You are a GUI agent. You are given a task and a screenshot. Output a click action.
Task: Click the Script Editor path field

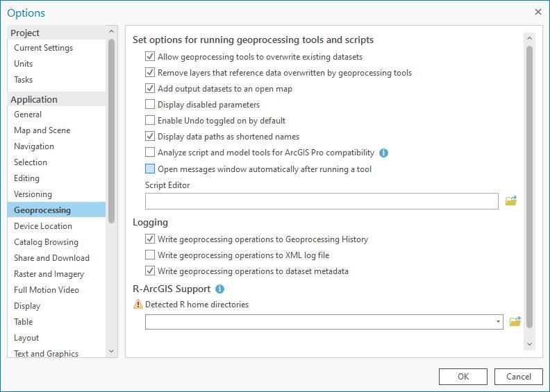click(322, 201)
